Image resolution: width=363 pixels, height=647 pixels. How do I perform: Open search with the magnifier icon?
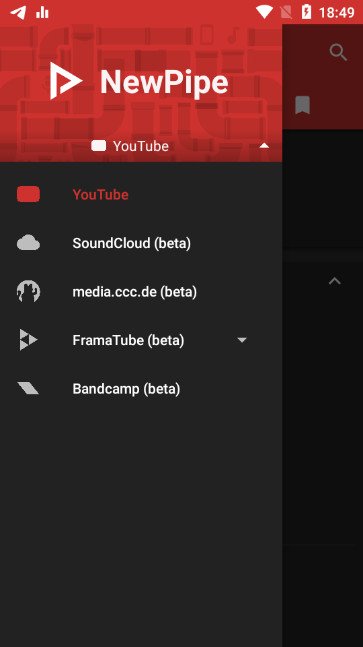[338, 52]
